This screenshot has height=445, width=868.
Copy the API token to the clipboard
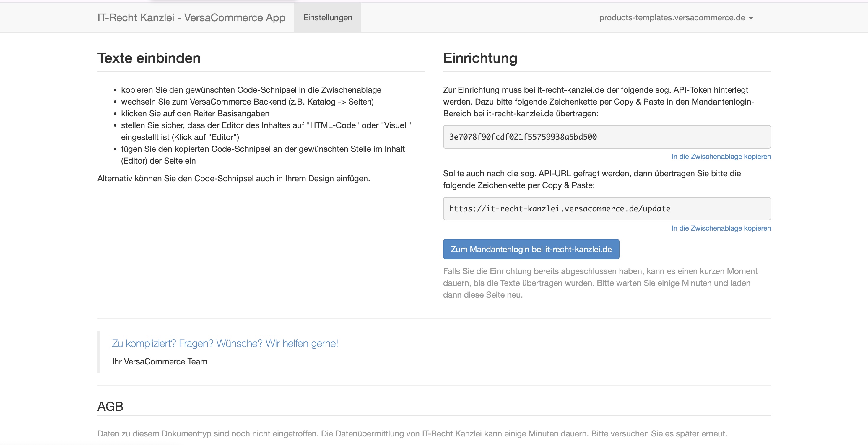point(721,156)
